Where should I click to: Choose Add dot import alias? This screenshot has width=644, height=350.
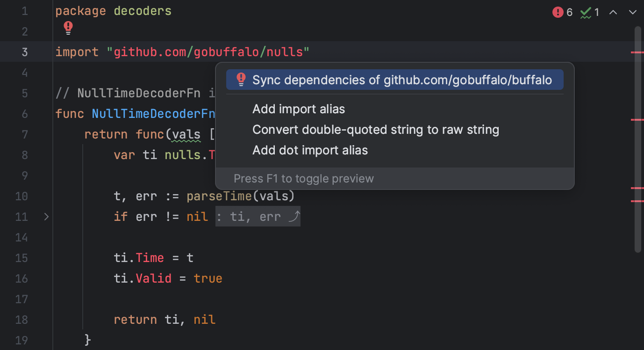click(310, 150)
